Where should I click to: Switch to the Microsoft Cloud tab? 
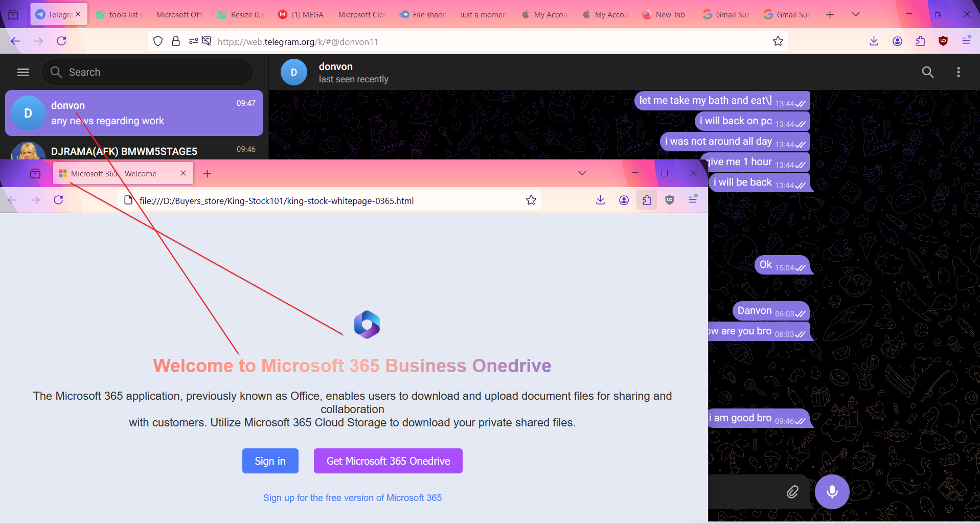click(363, 14)
